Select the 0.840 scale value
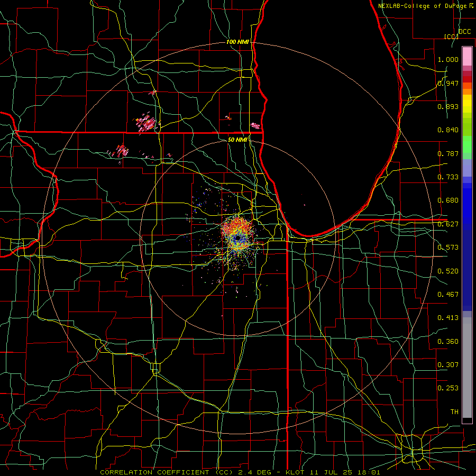Image resolution: width=476 pixels, height=476 pixels. (x=448, y=130)
